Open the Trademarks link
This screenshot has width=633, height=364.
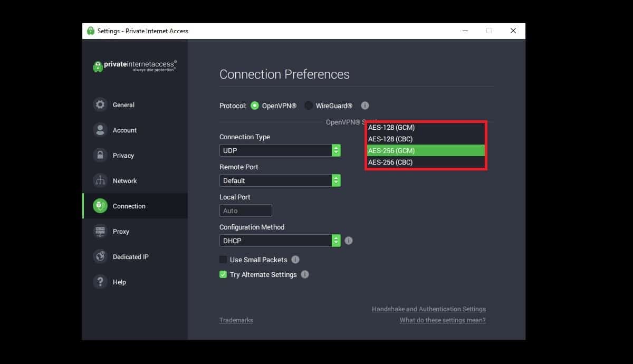(x=236, y=320)
